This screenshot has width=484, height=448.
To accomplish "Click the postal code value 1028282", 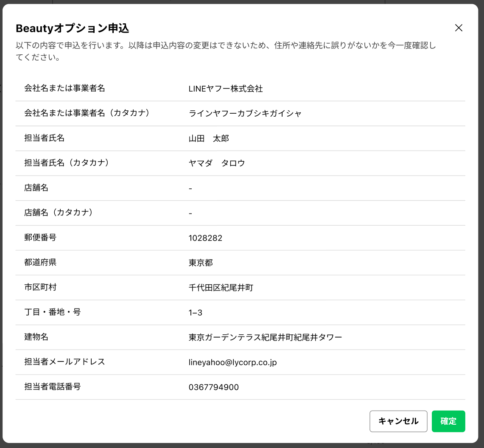I will click(205, 238).
